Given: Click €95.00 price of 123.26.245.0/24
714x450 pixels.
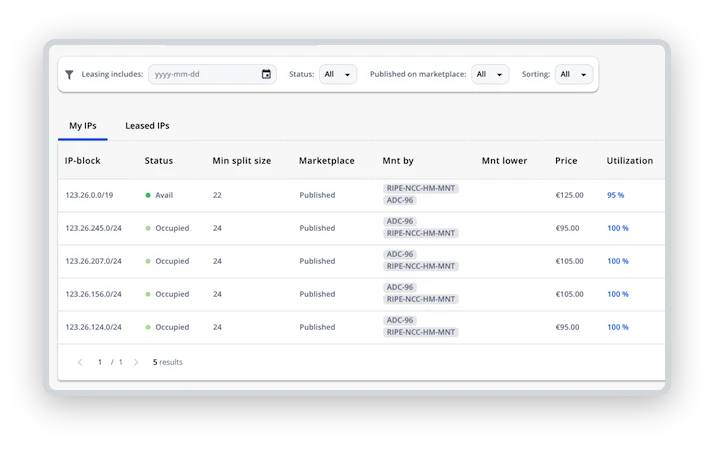Looking at the screenshot, I should pos(567,228).
